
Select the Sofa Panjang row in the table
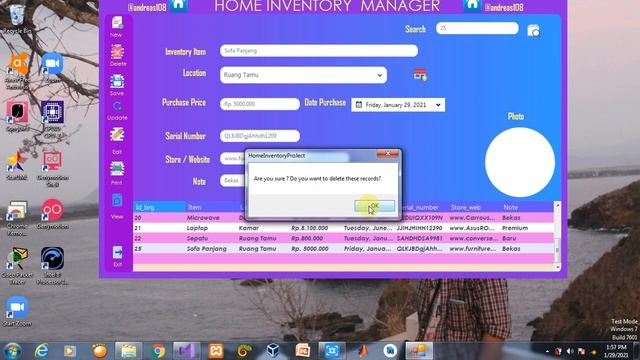point(343,248)
